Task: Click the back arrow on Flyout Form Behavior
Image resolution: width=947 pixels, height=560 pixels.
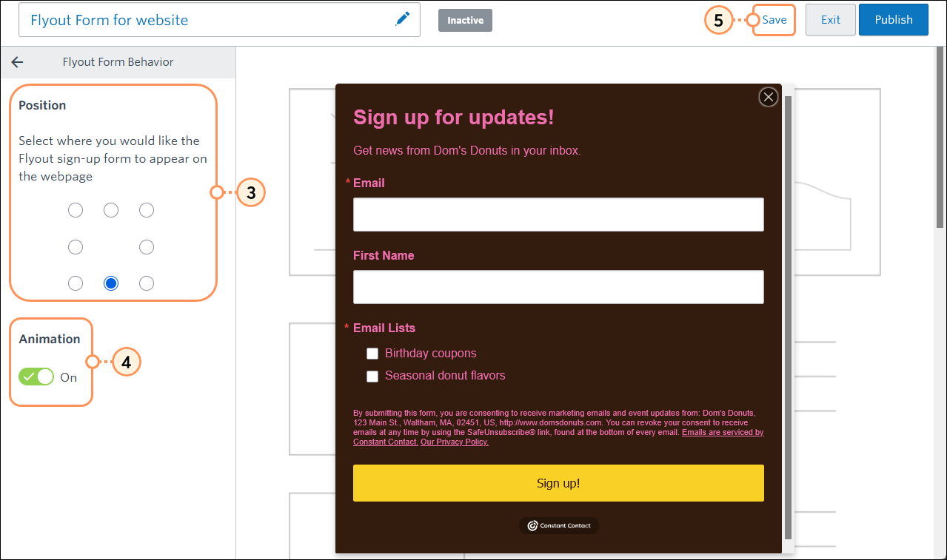Action: pyautogui.click(x=17, y=62)
